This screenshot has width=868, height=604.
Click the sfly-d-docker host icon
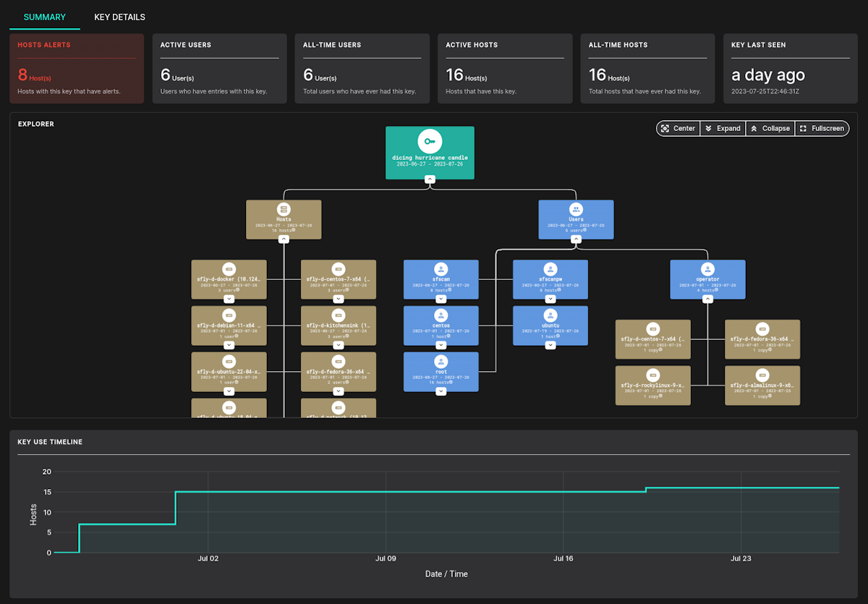(x=229, y=269)
